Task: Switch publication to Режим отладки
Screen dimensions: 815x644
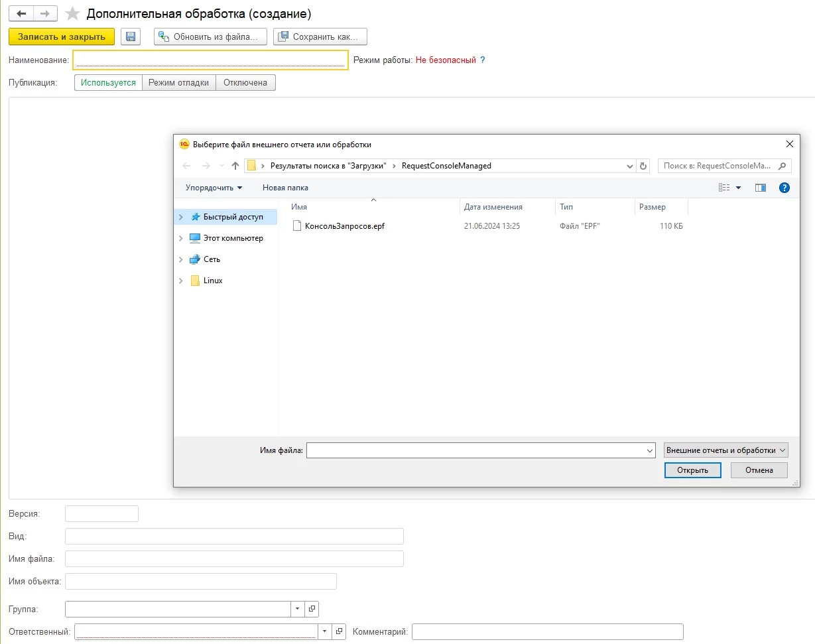Action: pos(179,83)
